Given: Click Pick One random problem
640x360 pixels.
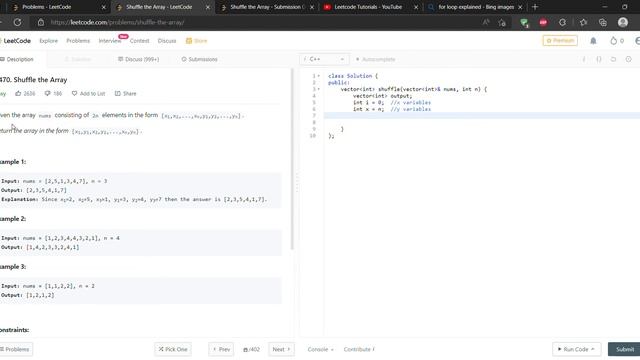Looking at the screenshot, I should (x=173, y=349).
